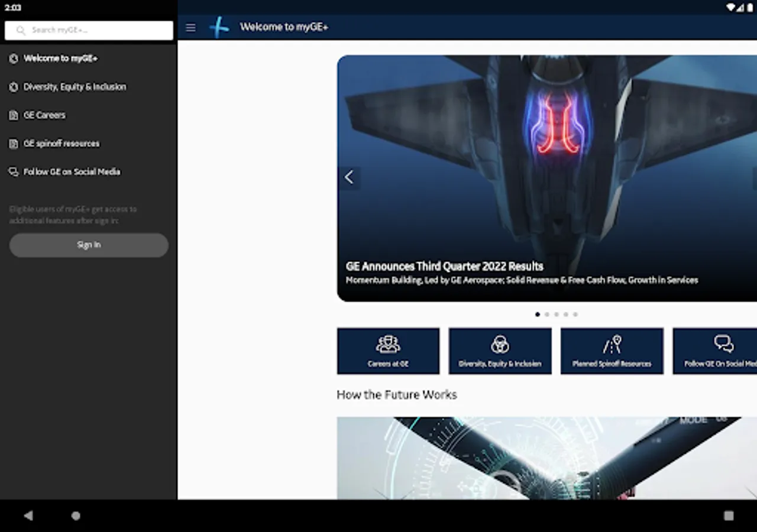Focus the Search myGE+ field
Viewport: 757px width, 532px height.
89,30
